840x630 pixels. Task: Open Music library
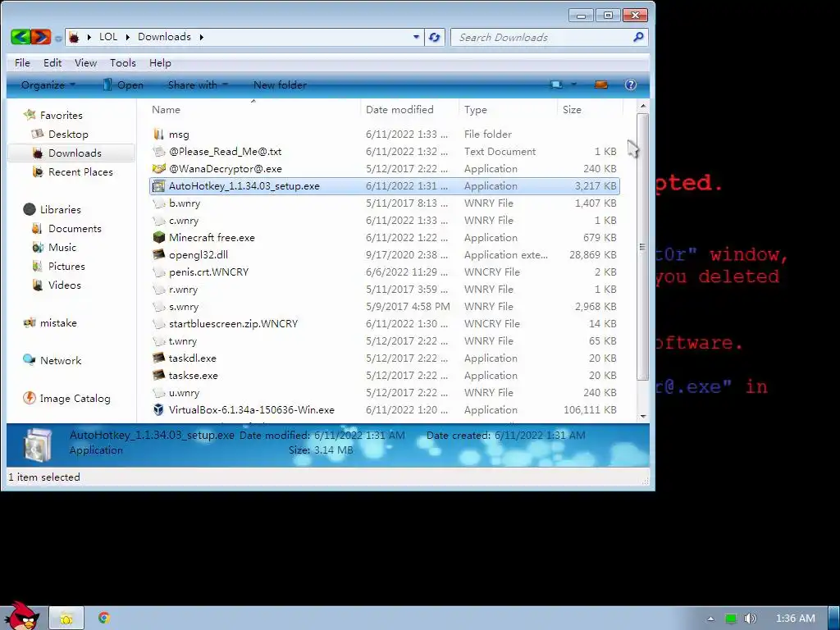(62, 247)
